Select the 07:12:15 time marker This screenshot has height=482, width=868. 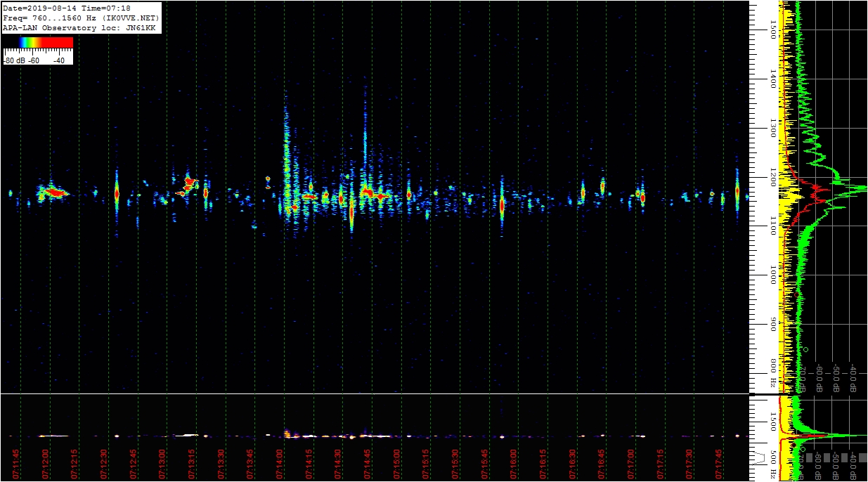pos(75,464)
